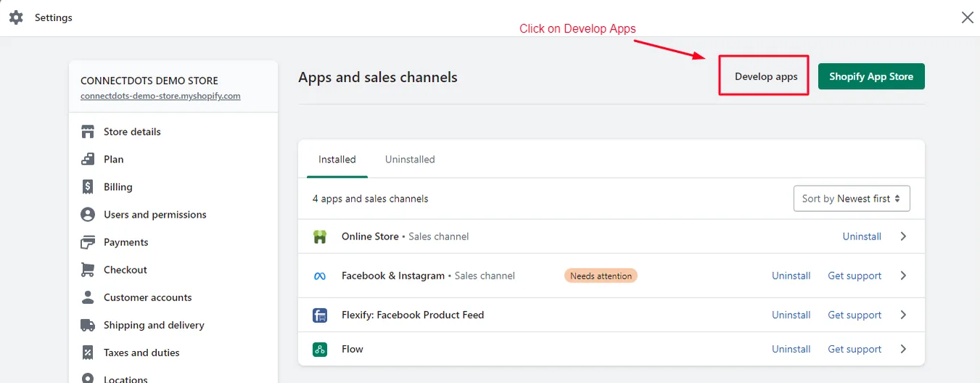The image size is (980, 383).
Task: Expand the Flexify row chevron
Action: coord(903,315)
